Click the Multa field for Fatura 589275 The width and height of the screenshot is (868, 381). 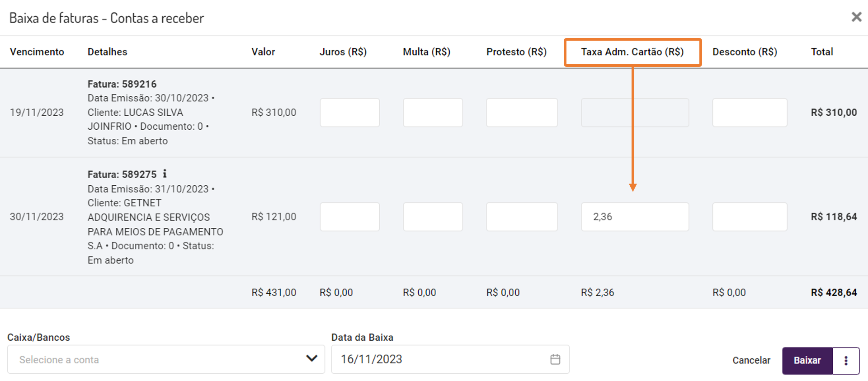click(433, 216)
